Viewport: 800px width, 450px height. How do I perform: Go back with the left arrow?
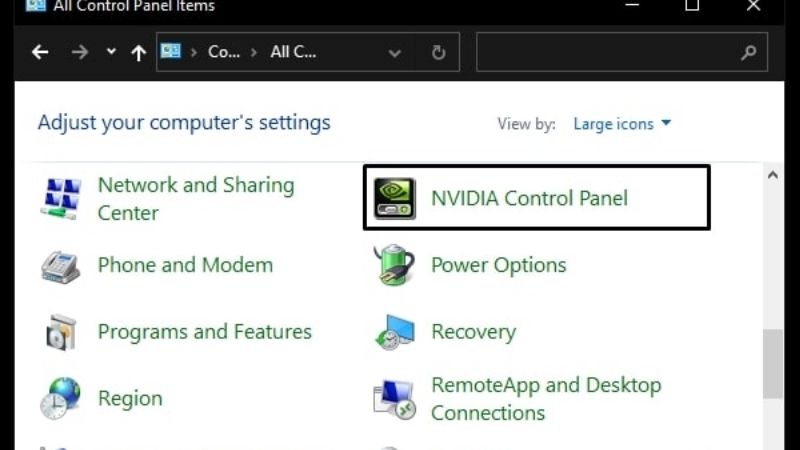point(40,52)
